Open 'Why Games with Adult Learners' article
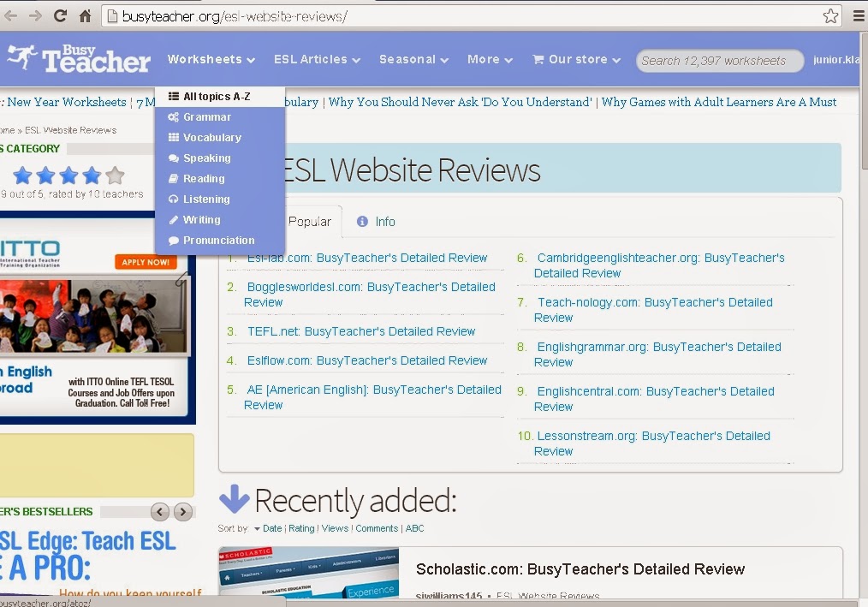The width and height of the screenshot is (868, 607). tap(719, 102)
